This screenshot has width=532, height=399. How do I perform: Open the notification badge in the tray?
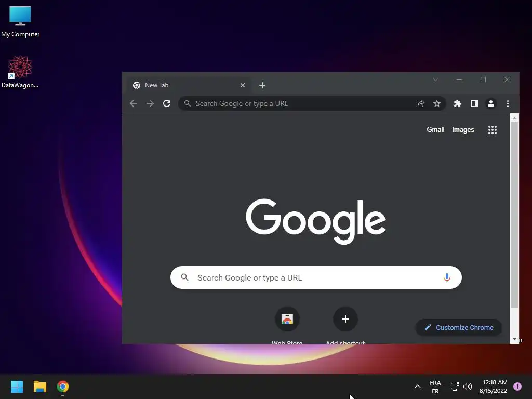coord(517,387)
